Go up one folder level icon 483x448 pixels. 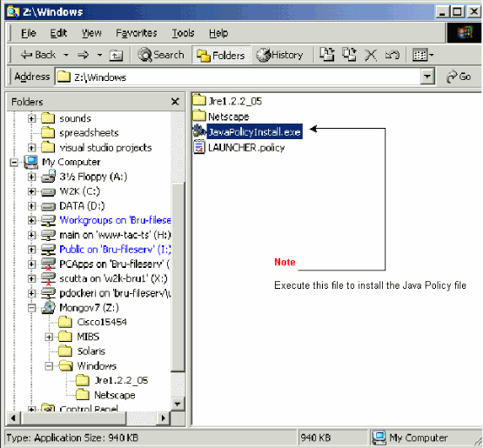(x=116, y=56)
